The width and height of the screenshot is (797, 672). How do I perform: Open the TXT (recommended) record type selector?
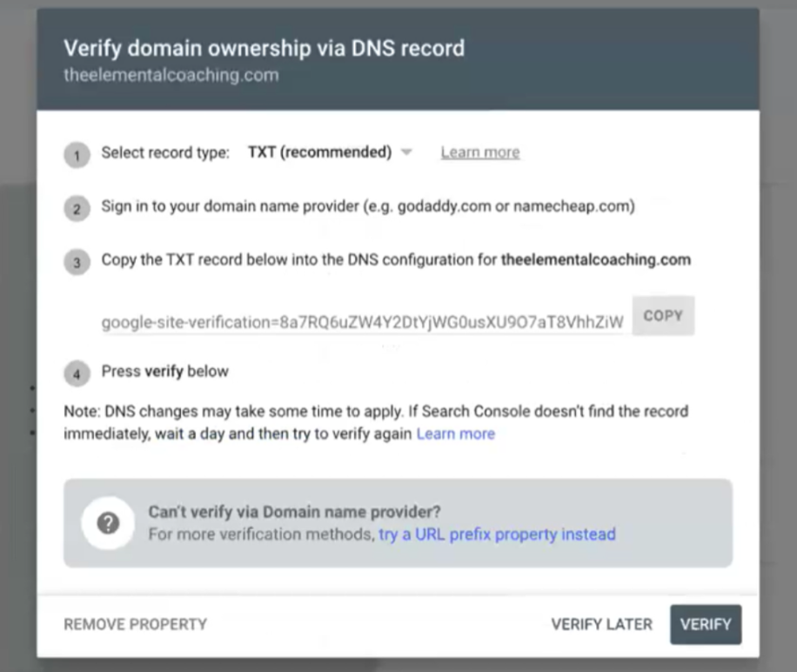pos(319,152)
